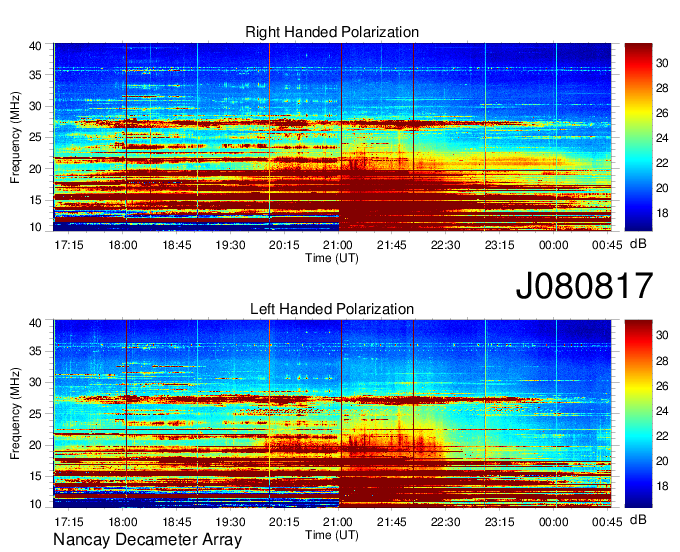Click the "17:15" time tick under Left Handed plot
Screen dimensions: 680x552
(x=69, y=521)
